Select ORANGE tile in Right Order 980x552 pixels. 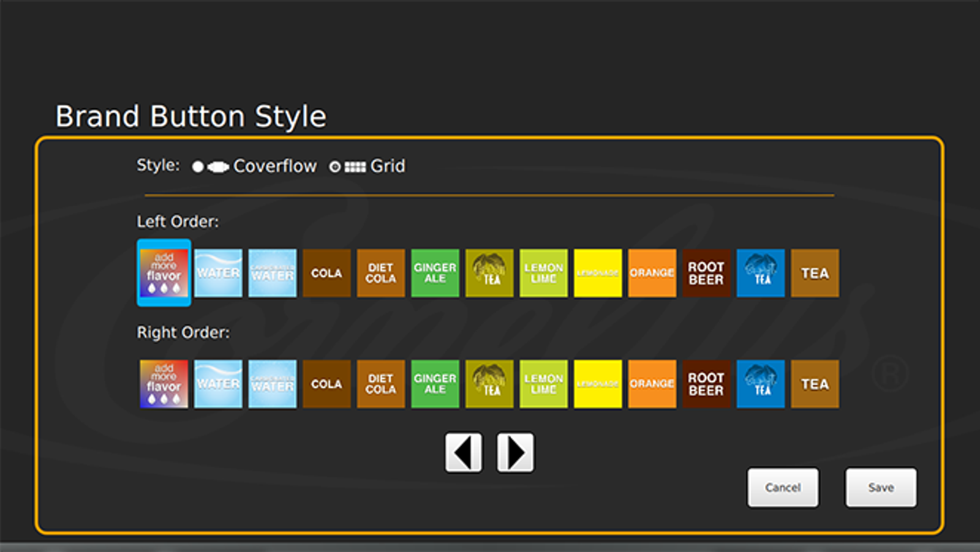click(652, 384)
